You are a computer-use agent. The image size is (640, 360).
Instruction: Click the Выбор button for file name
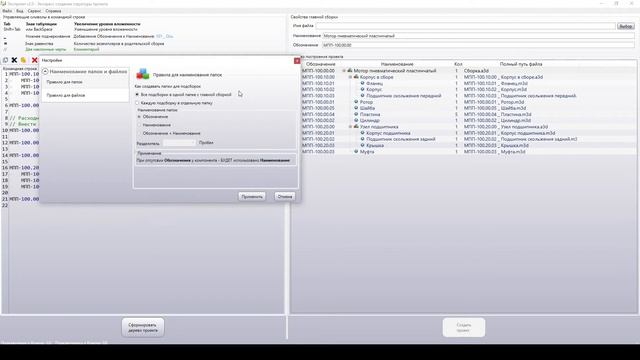coord(625,26)
